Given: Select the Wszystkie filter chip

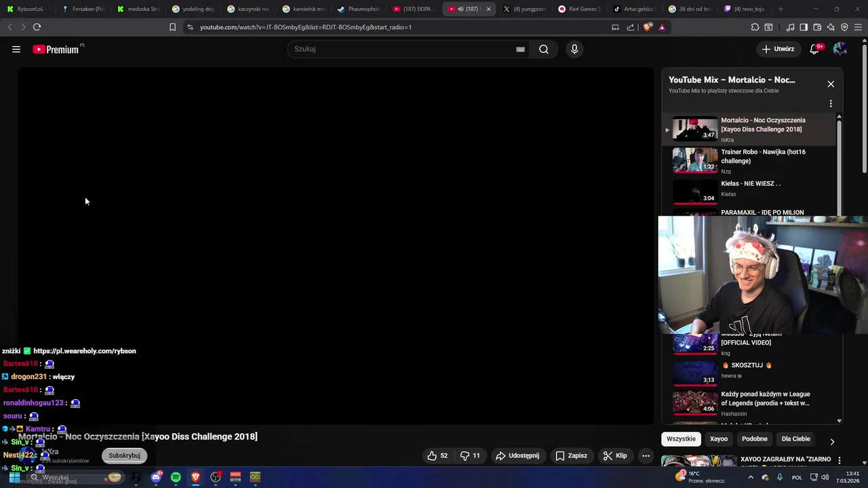Looking at the screenshot, I should pyautogui.click(x=681, y=439).
